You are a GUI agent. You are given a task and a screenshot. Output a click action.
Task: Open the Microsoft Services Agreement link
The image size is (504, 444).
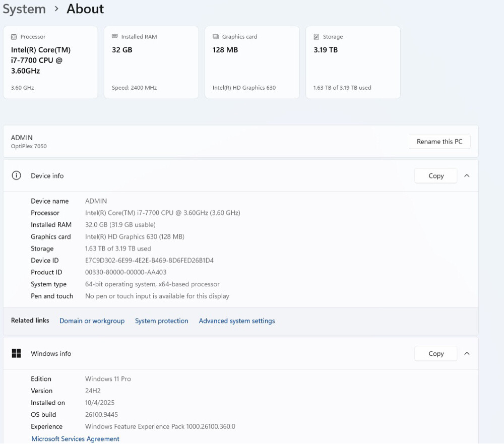75,439
